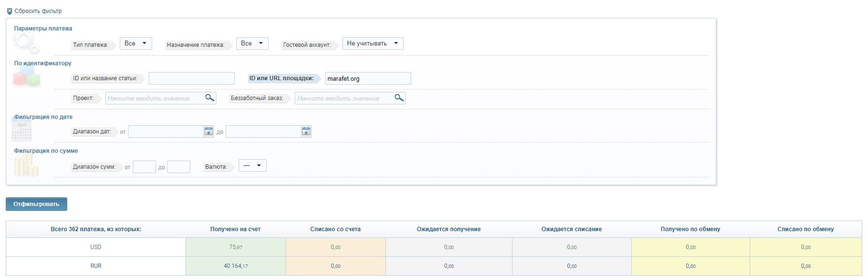Click the Сбросить фильтр link
Screen dimensions: 868x280
pos(38,11)
